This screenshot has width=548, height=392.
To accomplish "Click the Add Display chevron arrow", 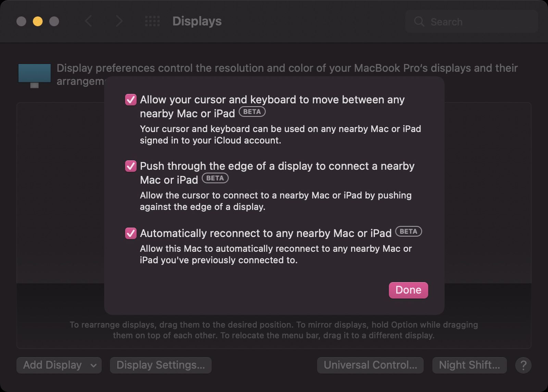I will (94, 366).
